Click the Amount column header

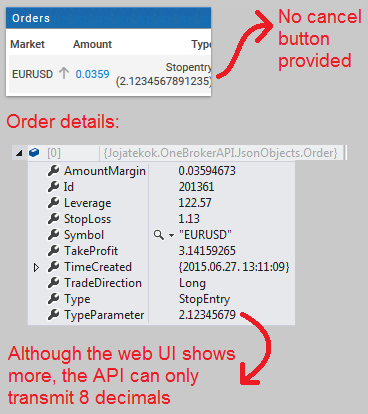click(x=92, y=44)
